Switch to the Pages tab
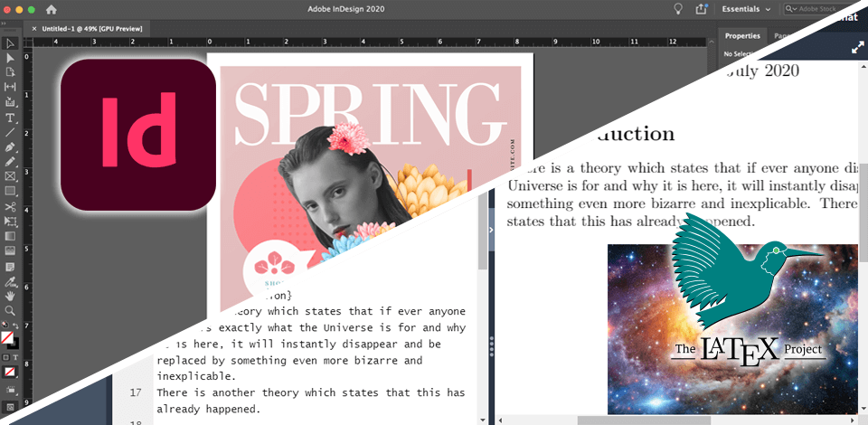 pos(782,36)
